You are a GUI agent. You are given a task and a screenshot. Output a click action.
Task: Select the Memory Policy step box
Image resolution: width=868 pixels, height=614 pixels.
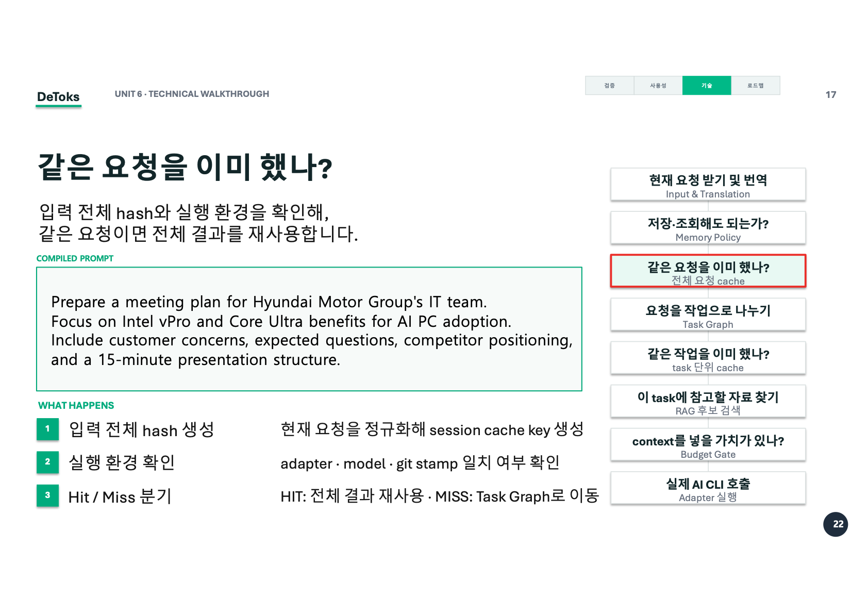coord(708,228)
